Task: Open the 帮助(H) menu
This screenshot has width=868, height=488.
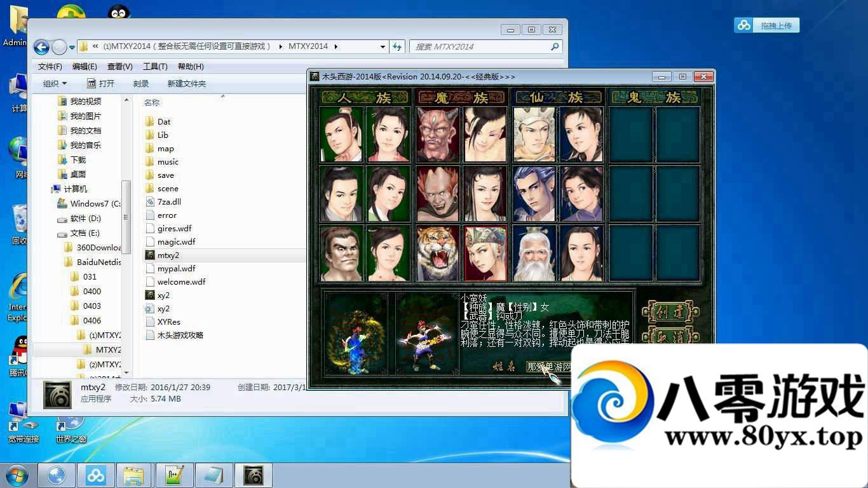Action: click(191, 67)
